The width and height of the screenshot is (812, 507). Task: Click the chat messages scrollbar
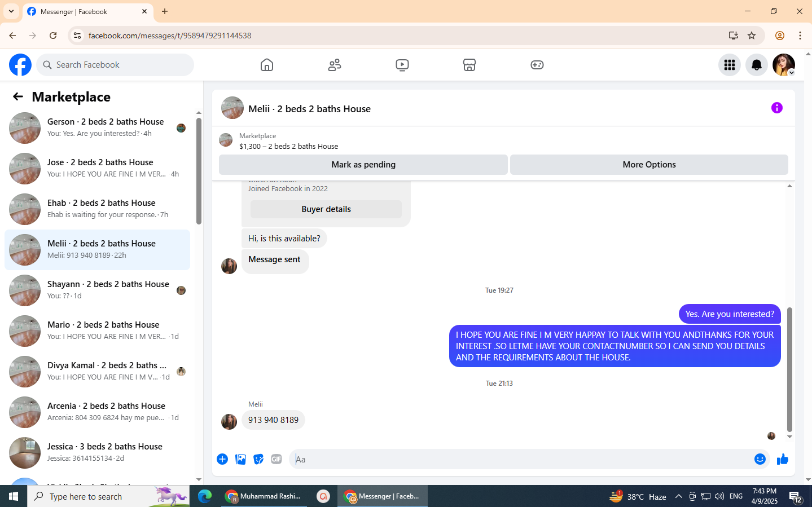click(789, 369)
